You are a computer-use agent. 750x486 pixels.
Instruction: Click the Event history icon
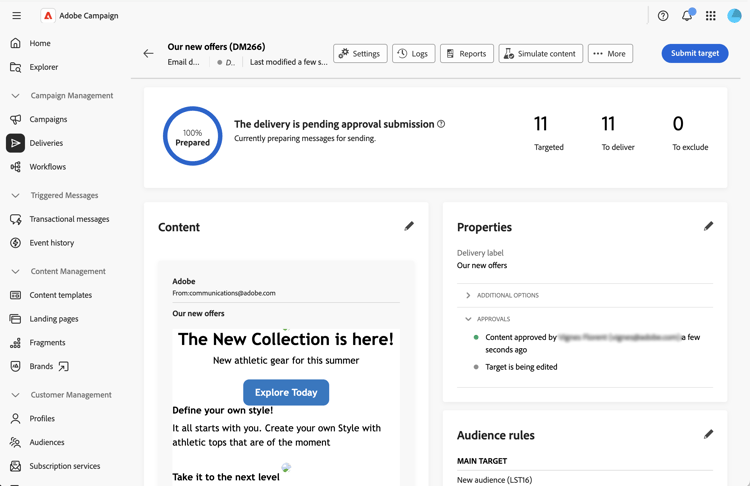pyautogui.click(x=15, y=243)
